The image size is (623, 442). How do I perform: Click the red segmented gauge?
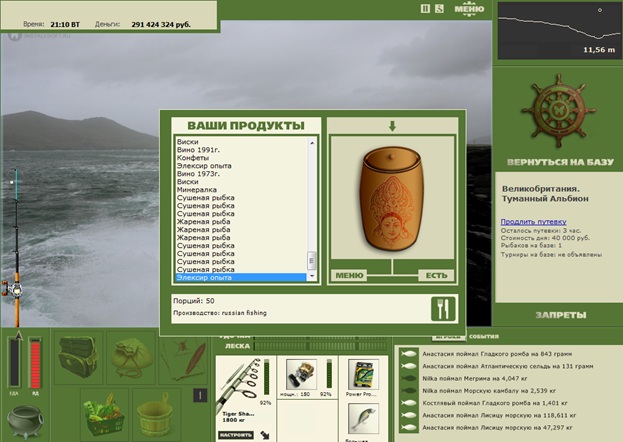pyautogui.click(x=35, y=363)
